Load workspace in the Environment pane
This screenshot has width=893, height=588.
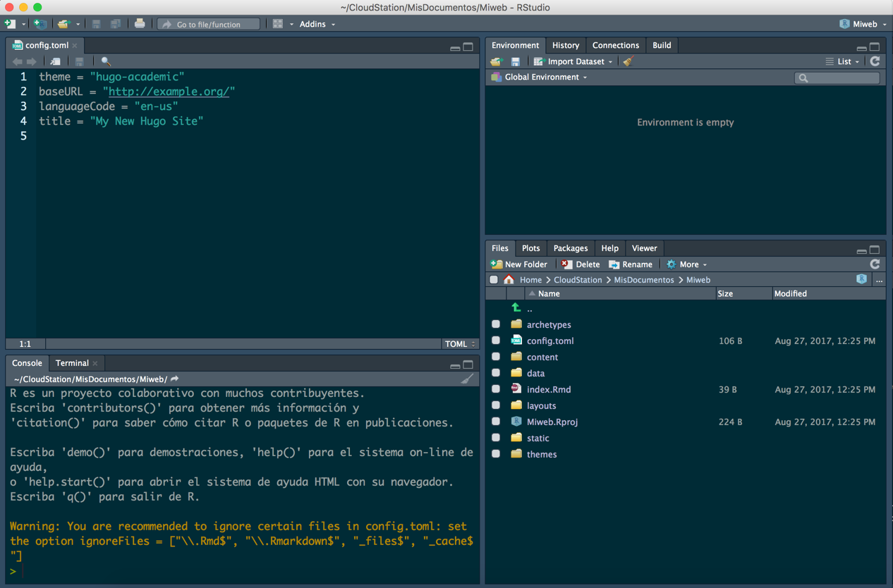[x=496, y=61]
